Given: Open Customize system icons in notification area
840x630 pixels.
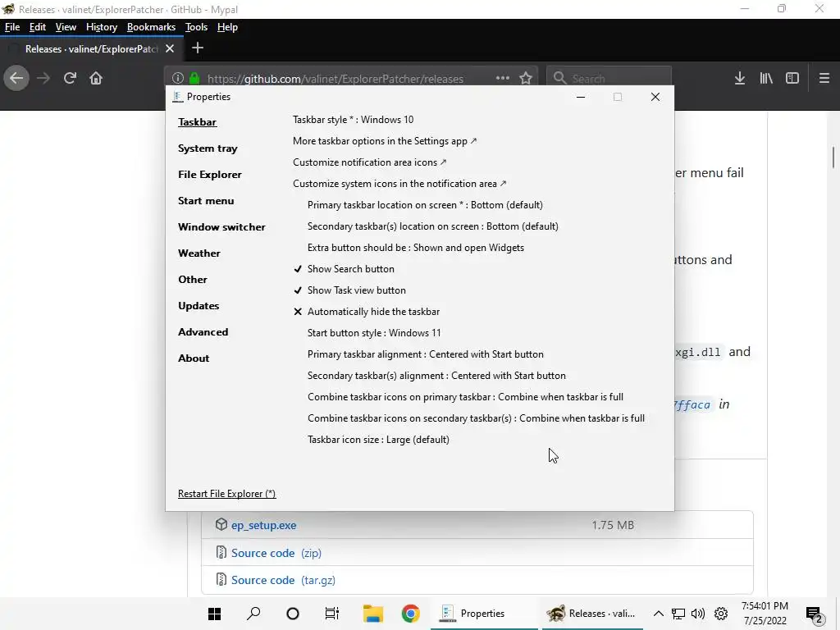Looking at the screenshot, I should coord(399,184).
